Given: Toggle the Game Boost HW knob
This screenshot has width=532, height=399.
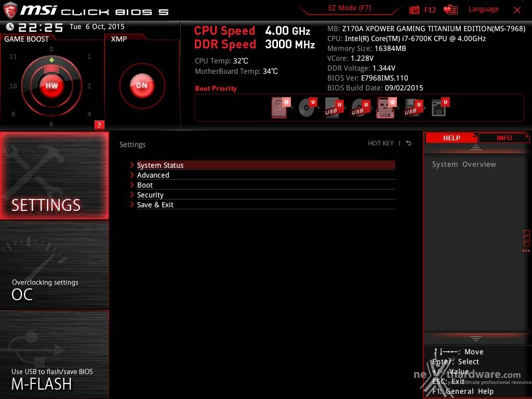Looking at the screenshot, I should coord(51,86).
